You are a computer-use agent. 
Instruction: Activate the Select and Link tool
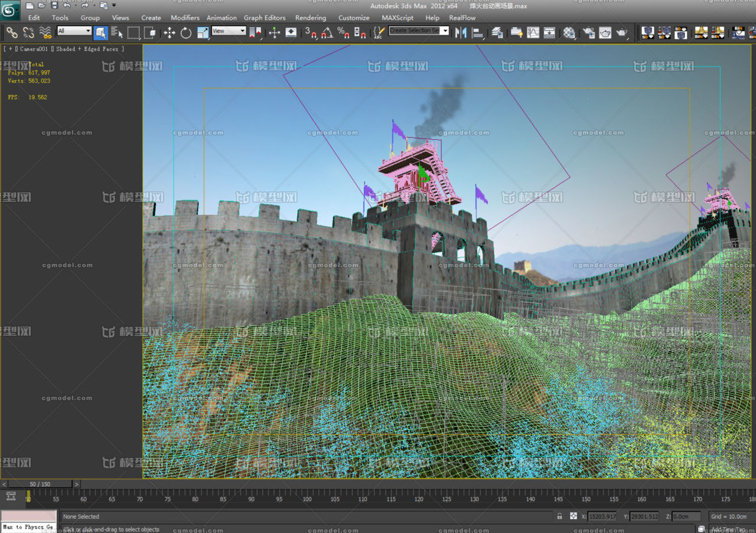coord(12,32)
